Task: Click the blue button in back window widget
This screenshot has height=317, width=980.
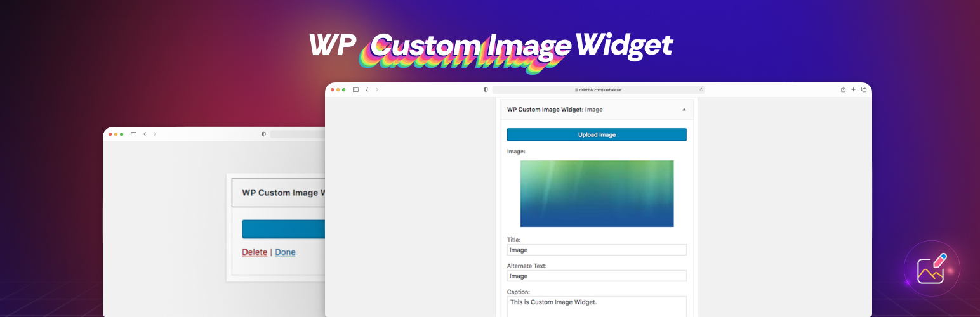Action: point(283,229)
